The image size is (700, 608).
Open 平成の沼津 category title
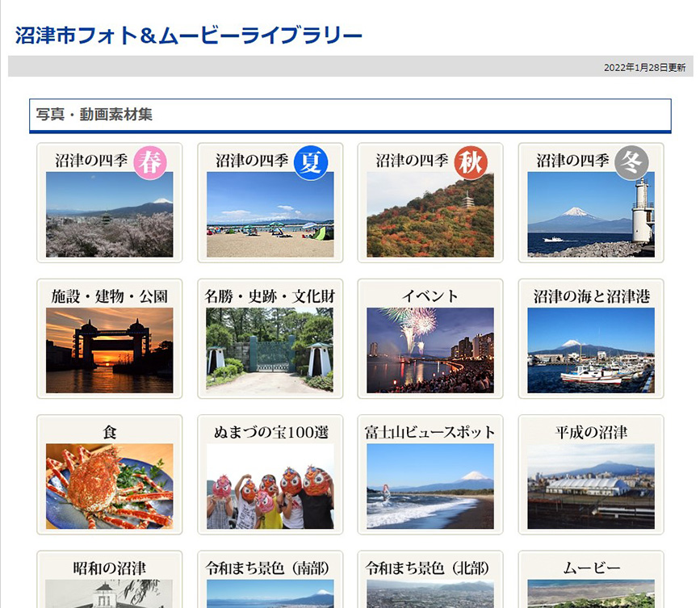(592, 432)
